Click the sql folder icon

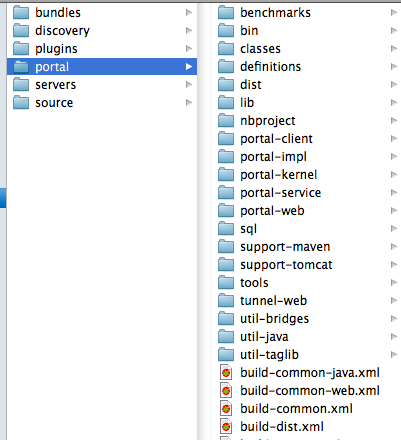226,229
